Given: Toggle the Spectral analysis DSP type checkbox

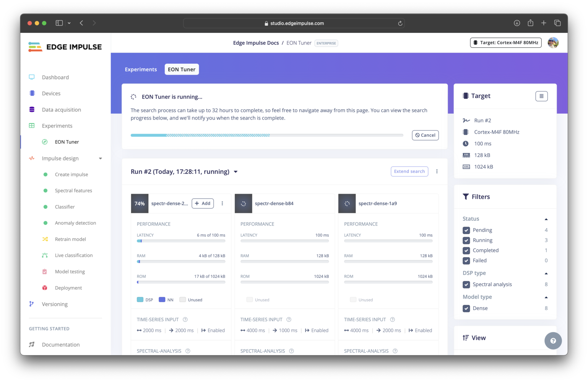Looking at the screenshot, I should 466,285.
